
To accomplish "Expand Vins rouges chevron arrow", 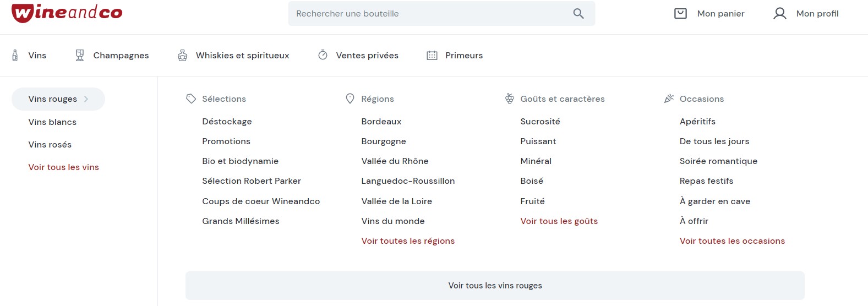I will (86, 99).
